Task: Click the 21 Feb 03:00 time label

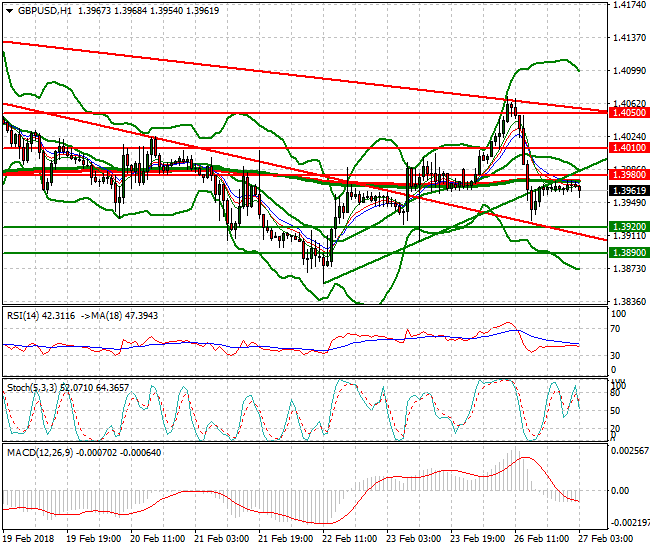Action: (221, 539)
